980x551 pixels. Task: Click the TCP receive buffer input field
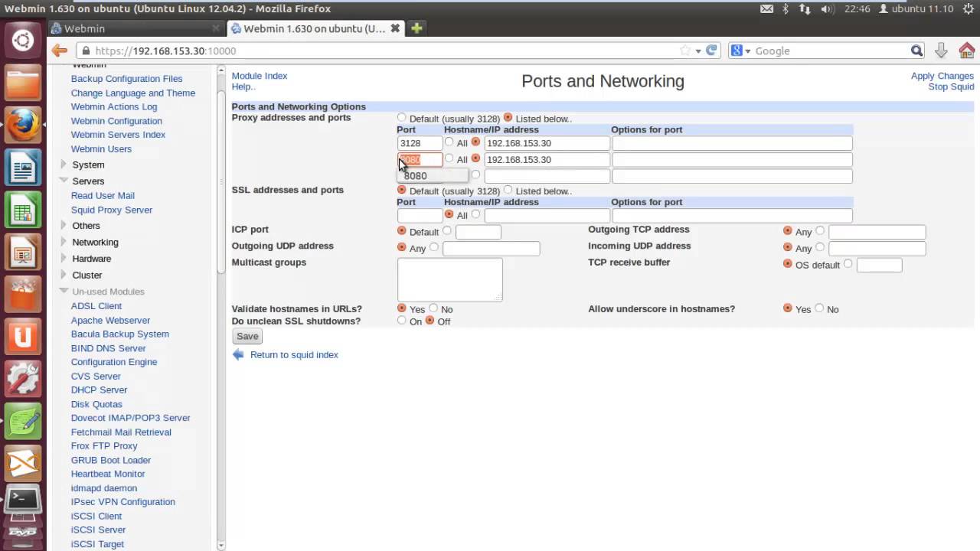[x=879, y=265]
